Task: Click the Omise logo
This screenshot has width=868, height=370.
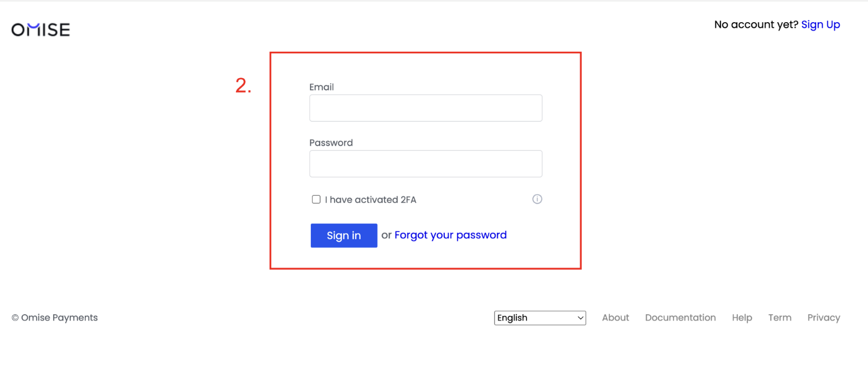Action: pyautogui.click(x=41, y=30)
